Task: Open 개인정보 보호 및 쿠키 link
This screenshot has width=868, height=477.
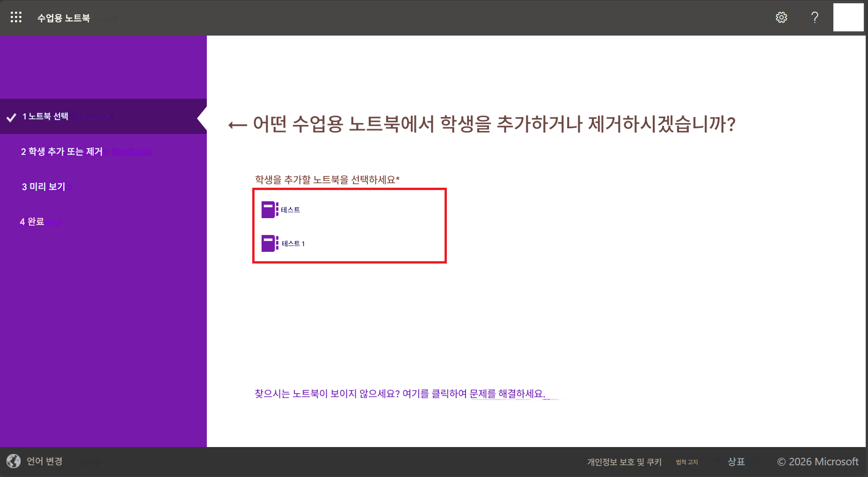Action: pos(624,462)
